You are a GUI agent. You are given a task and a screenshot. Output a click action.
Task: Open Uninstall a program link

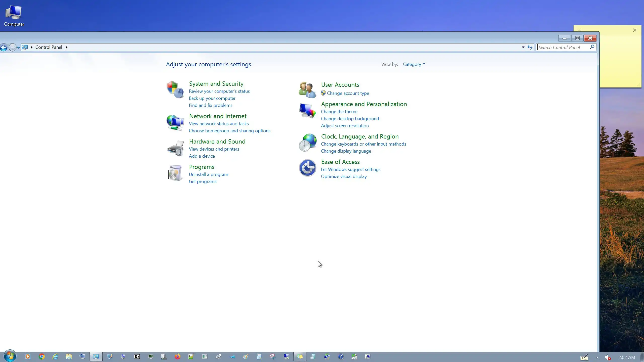(208, 174)
